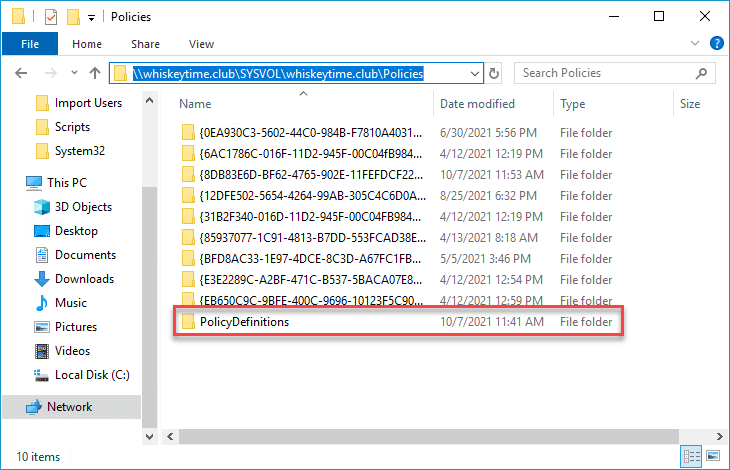Viewport: 730px width, 470px height.
Task: Click the PolicyDefinitions folder icon
Action: (188, 321)
